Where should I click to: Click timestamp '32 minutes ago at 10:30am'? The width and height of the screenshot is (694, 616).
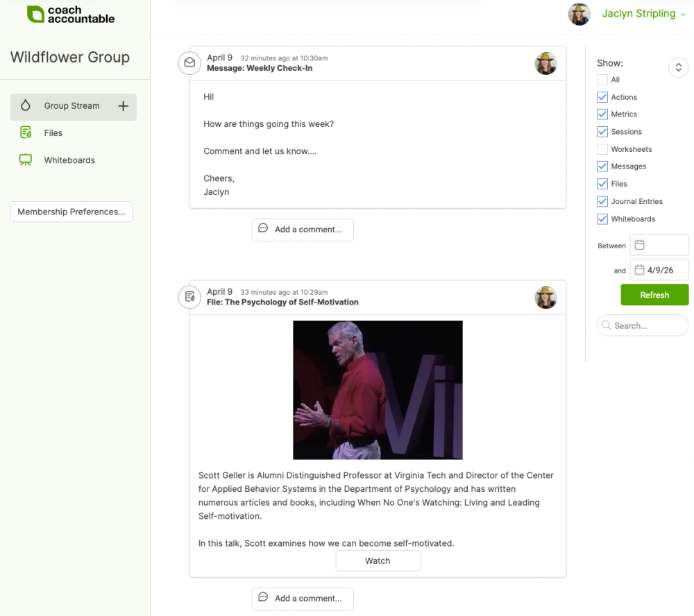click(284, 58)
